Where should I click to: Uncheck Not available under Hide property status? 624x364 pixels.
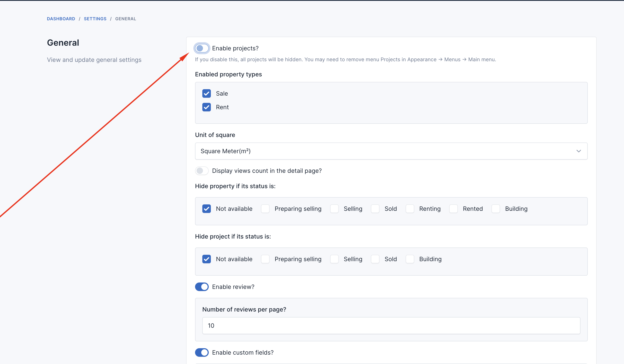point(206,209)
